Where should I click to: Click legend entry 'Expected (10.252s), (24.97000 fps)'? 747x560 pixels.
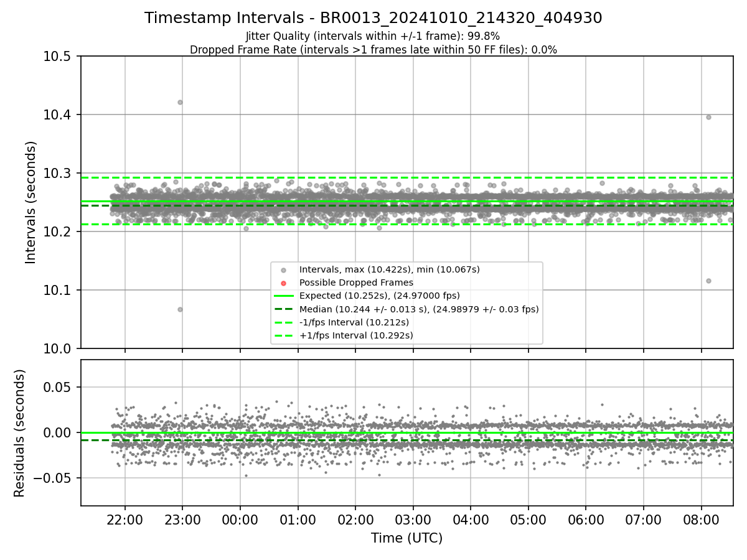(x=380, y=296)
